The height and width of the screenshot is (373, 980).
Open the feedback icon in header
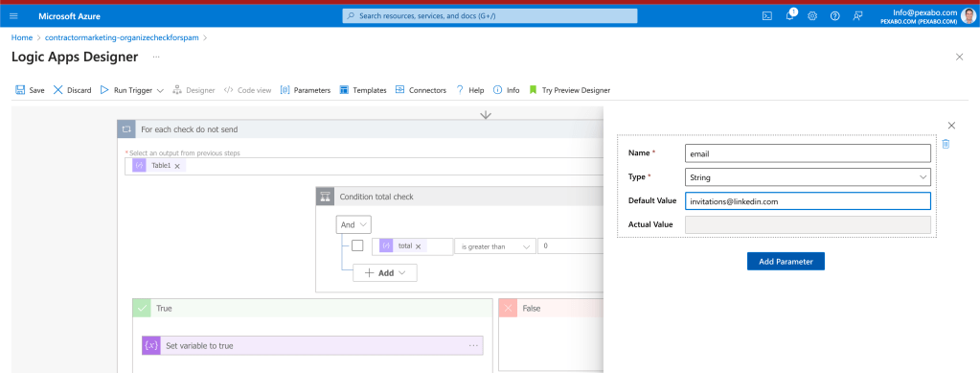point(857,16)
